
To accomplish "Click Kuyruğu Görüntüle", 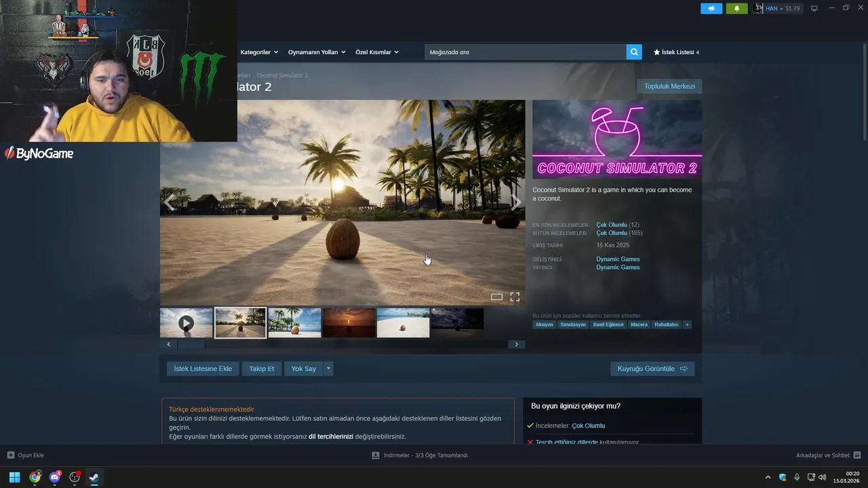I will click(652, 369).
